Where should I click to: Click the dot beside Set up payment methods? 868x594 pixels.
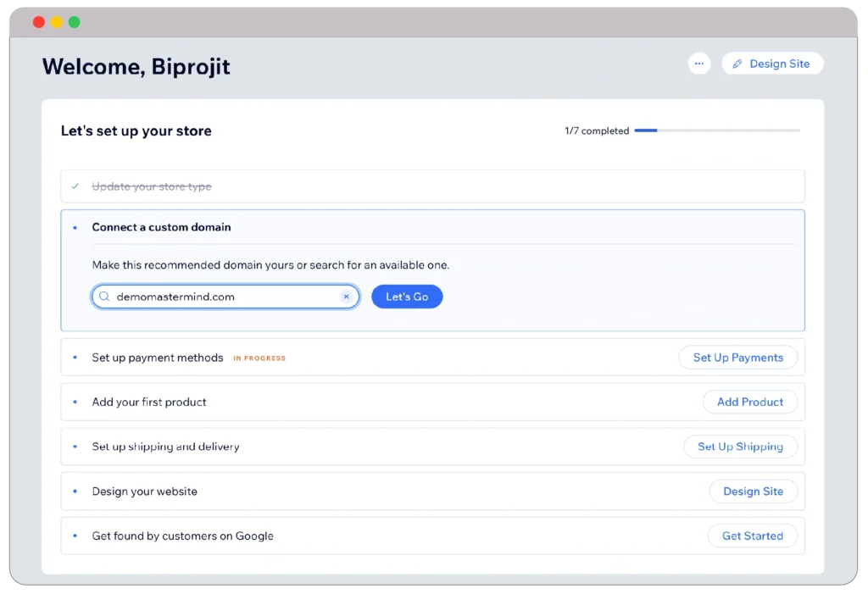point(75,357)
